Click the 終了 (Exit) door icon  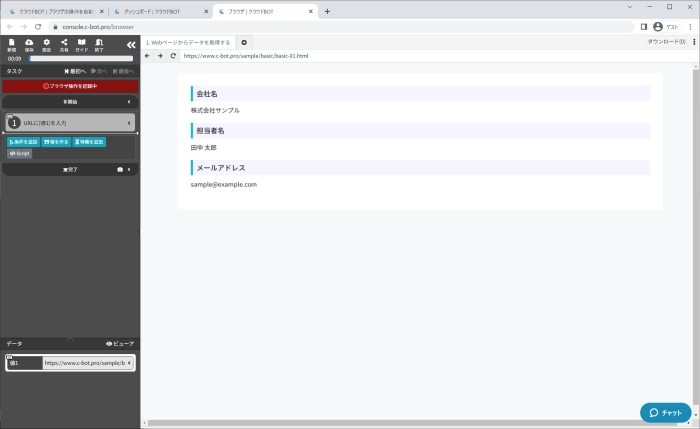99,44
